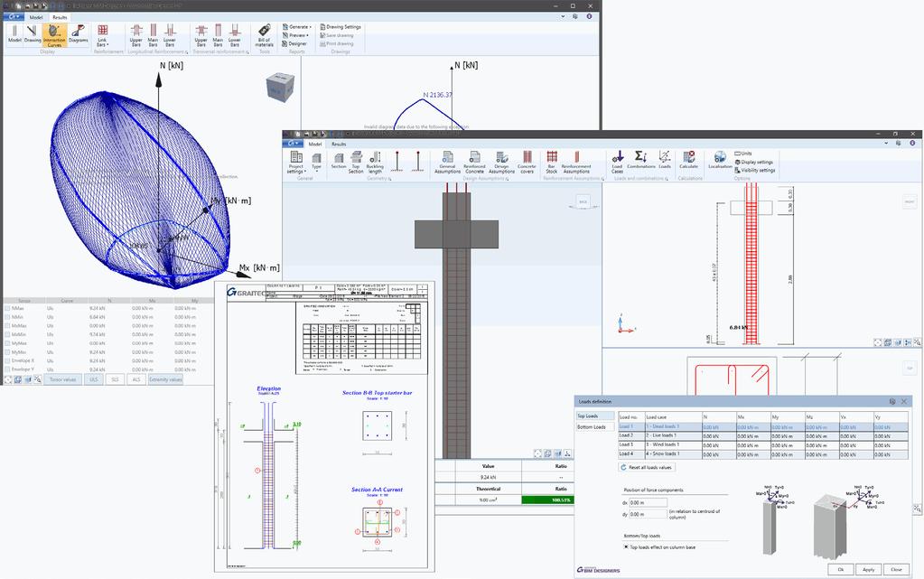Select the Bottom Loads tab
Image resolution: width=924 pixels, height=579 pixels.
click(594, 426)
